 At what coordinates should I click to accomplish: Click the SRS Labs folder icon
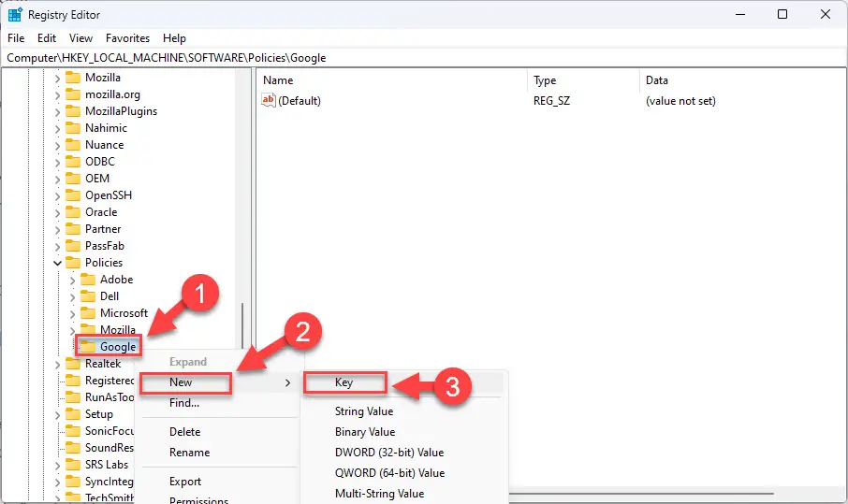[x=73, y=465]
